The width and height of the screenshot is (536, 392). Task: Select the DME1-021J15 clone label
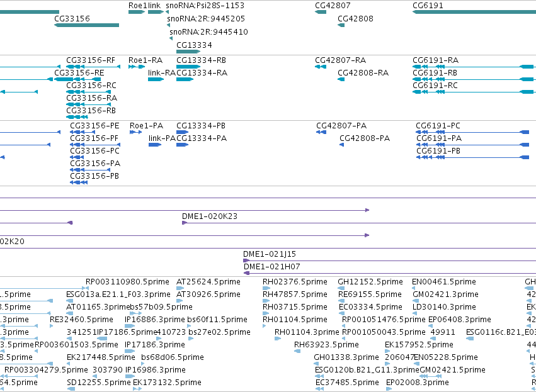click(270, 254)
